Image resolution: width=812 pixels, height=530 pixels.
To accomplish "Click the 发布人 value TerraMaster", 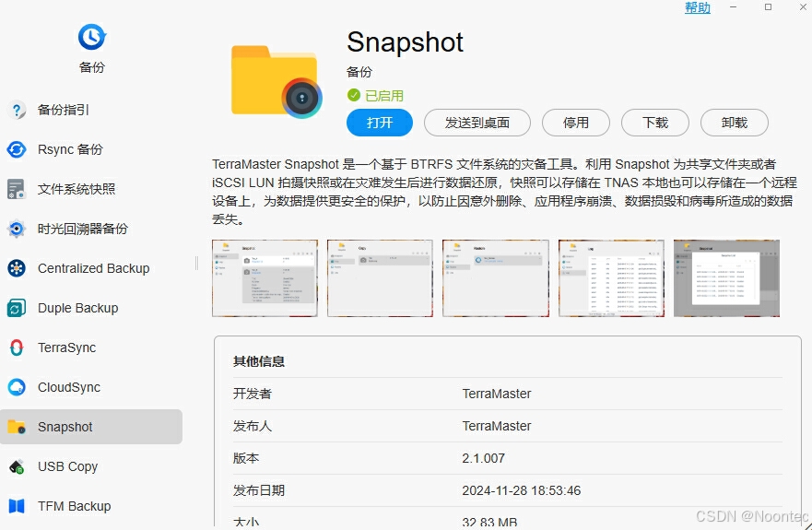I will pyautogui.click(x=497, y=426).
